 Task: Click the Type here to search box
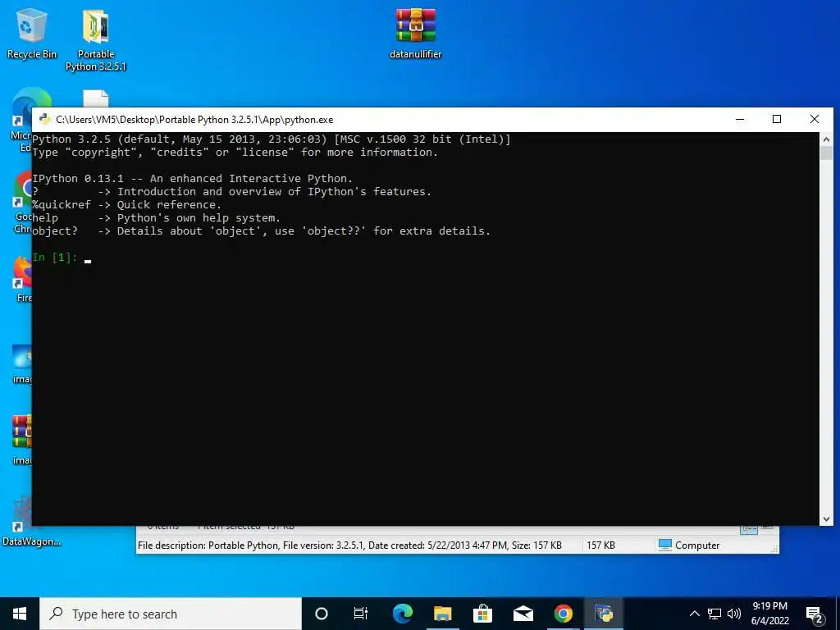click(171, 614)
